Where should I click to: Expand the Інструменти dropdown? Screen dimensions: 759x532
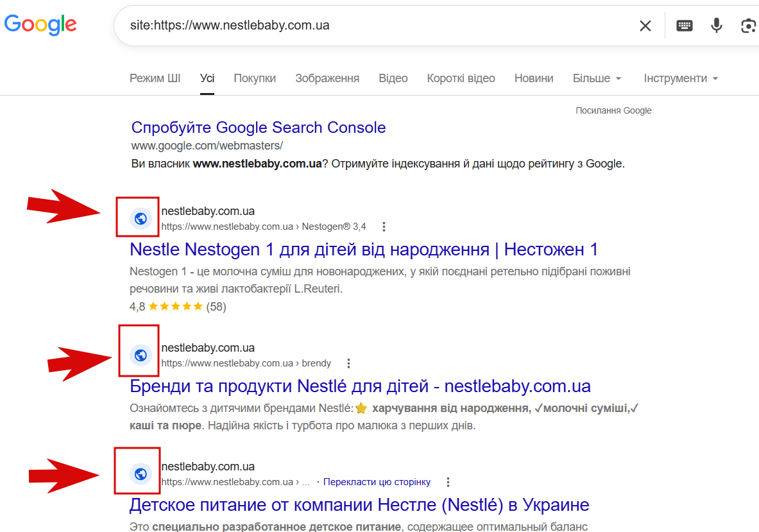click(681, 78)
